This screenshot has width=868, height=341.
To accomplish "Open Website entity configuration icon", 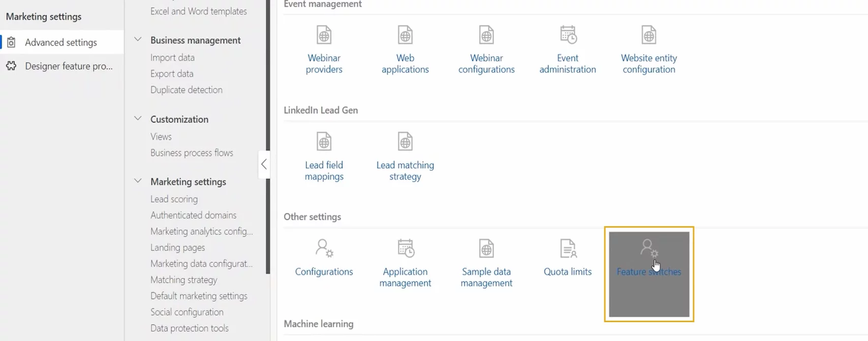I will (649, 35).
